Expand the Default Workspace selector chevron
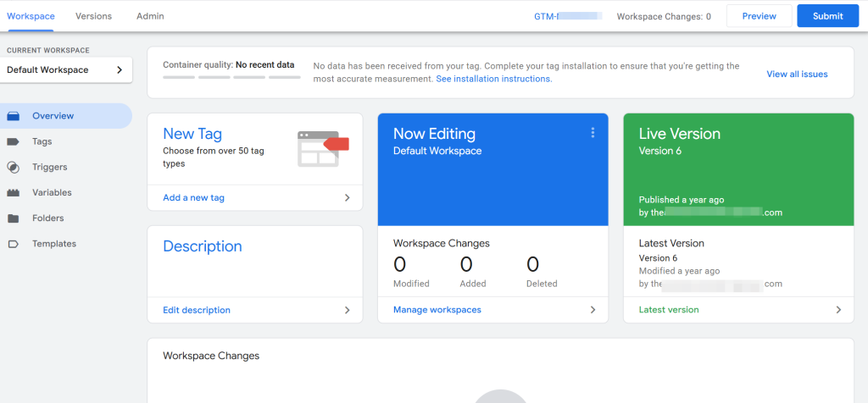Viewport: 868px width, 403px height. 119,70
